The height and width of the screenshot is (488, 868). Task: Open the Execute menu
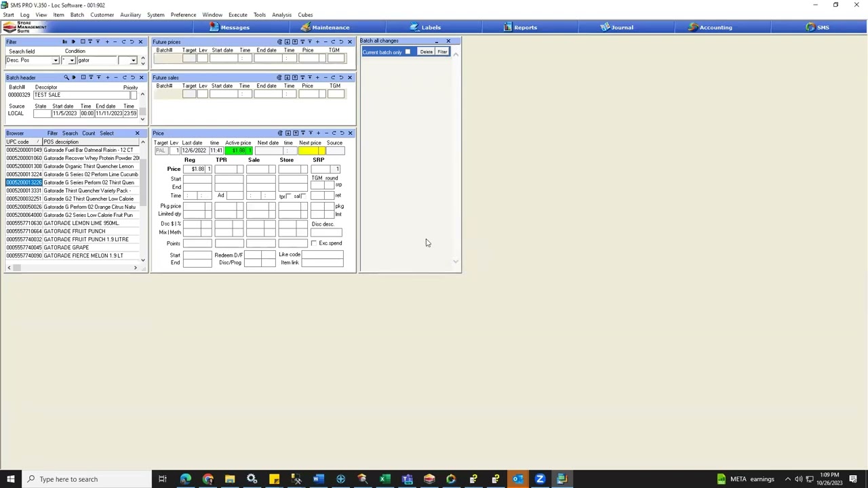[x=237, y=15]
